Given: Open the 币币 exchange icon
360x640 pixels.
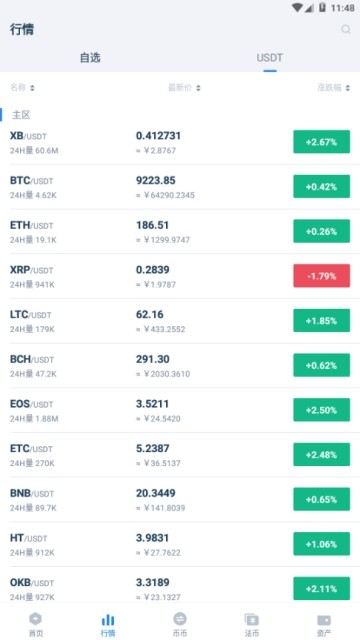Looking at the screenshot, I should pos(180,619).
